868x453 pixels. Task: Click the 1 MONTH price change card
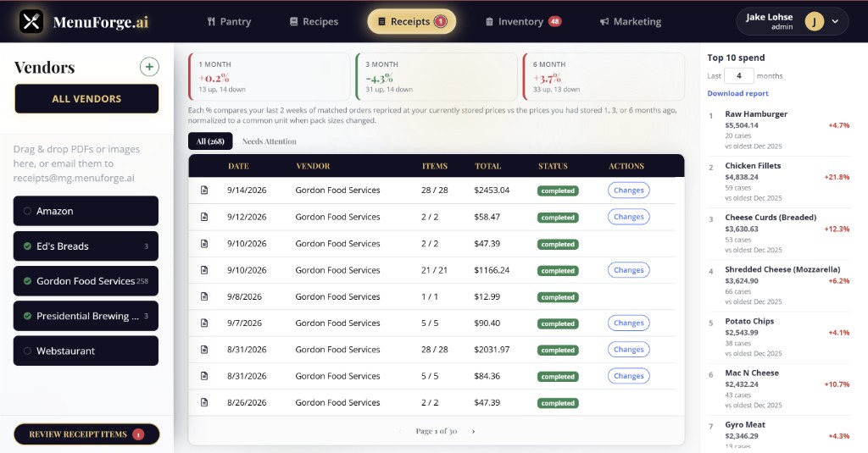269,77
